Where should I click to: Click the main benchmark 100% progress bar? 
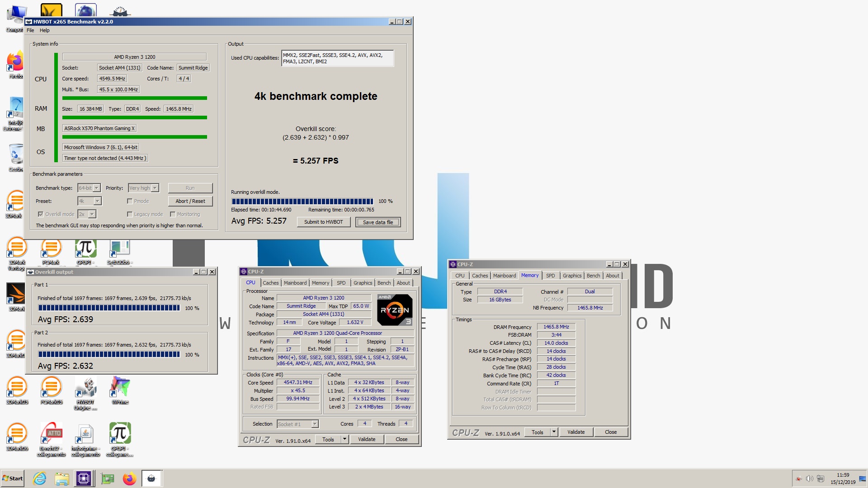302,202
